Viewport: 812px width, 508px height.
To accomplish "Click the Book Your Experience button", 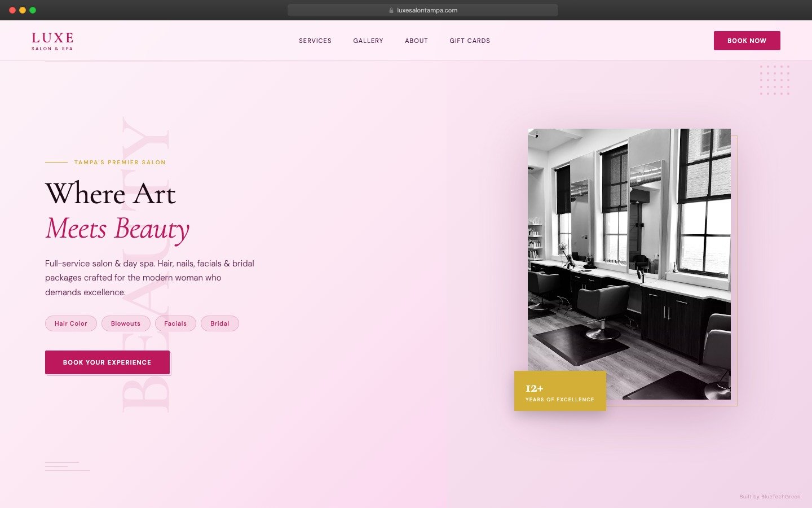I will [107, 362].
